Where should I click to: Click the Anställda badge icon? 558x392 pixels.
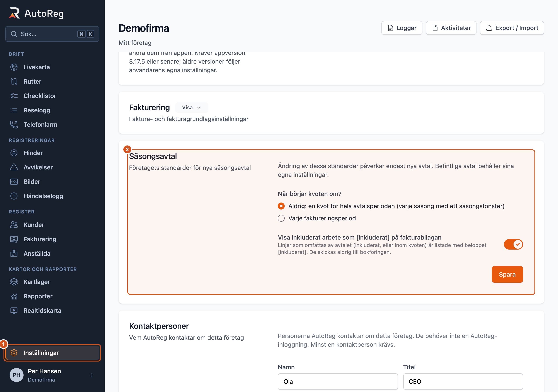tap(14, 253)
